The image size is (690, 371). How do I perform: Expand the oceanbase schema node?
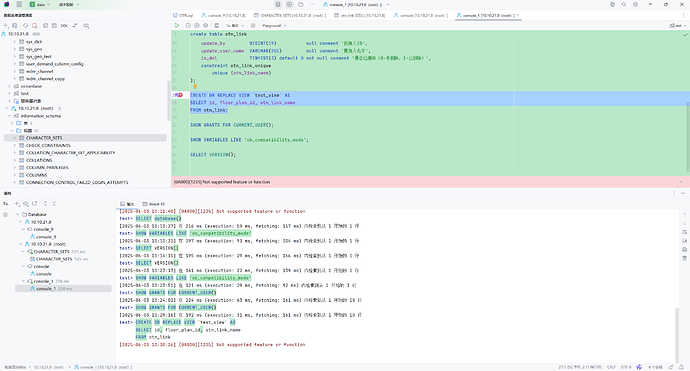[9, 86]
